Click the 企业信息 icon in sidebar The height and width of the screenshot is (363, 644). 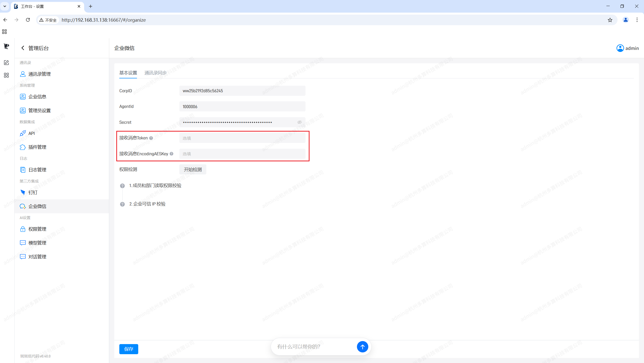pos(23,97)
